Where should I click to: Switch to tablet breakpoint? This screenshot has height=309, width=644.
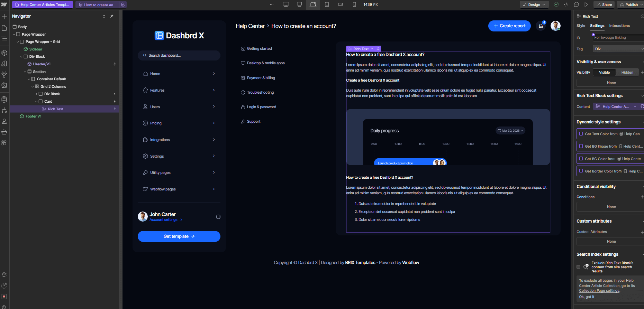click(327, 4)
